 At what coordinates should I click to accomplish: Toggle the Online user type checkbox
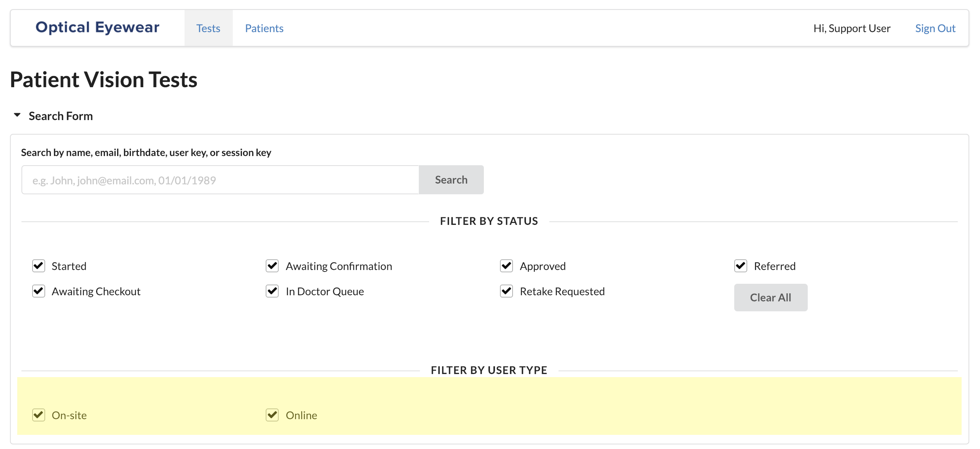pos(272,415)
